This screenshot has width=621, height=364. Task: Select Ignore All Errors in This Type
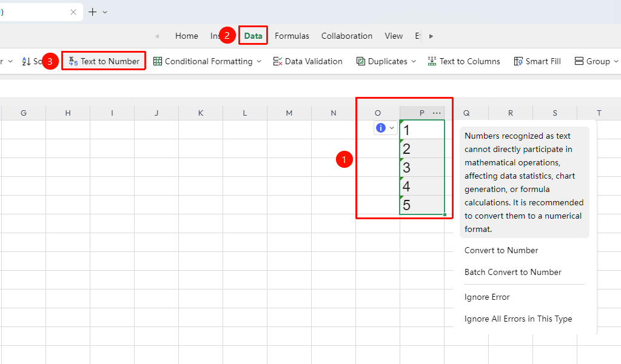point(519,319)
